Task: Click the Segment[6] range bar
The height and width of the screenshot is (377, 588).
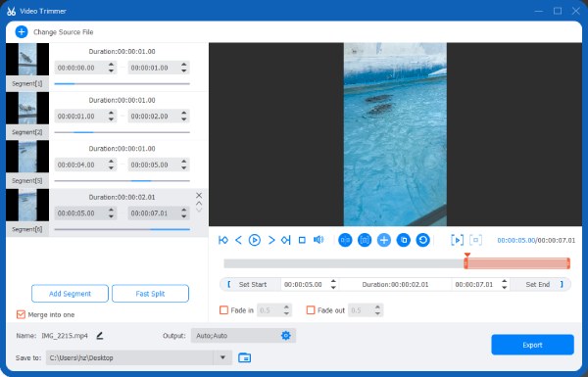Action: 122,229
